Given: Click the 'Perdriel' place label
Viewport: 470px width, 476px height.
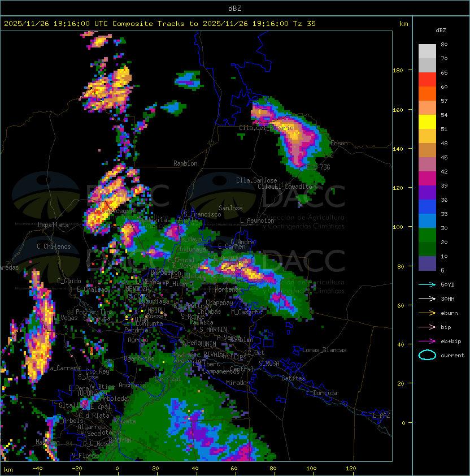Looking at the screenshot, I should point(138,330).
